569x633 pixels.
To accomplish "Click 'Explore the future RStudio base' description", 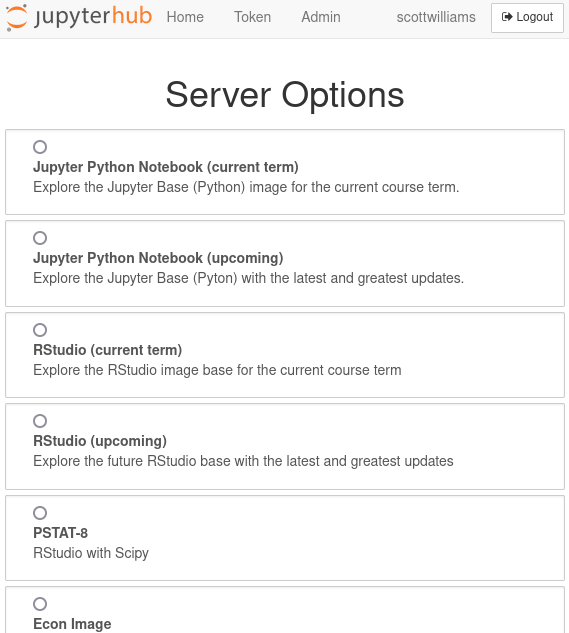I will click(x=243, y=461).
